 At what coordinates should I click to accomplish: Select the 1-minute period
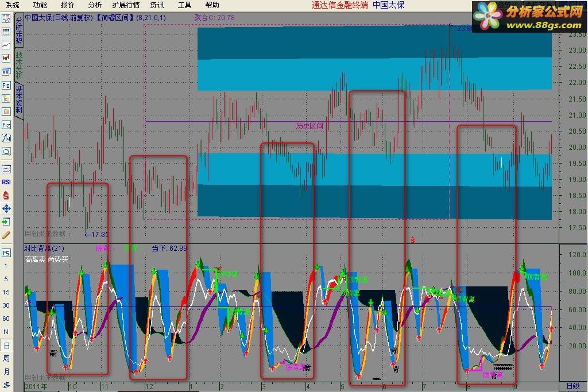click(6, 266)
